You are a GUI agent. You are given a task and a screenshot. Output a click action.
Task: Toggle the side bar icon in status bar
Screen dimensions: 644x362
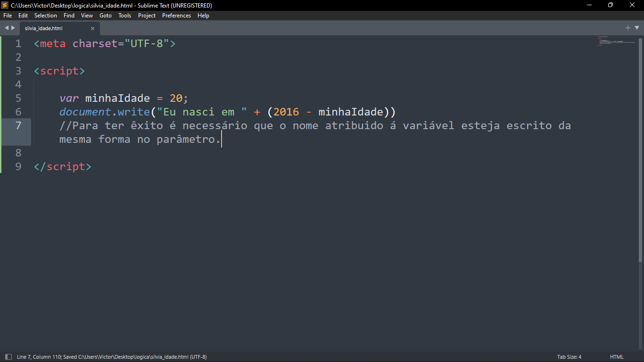point(8,357)
